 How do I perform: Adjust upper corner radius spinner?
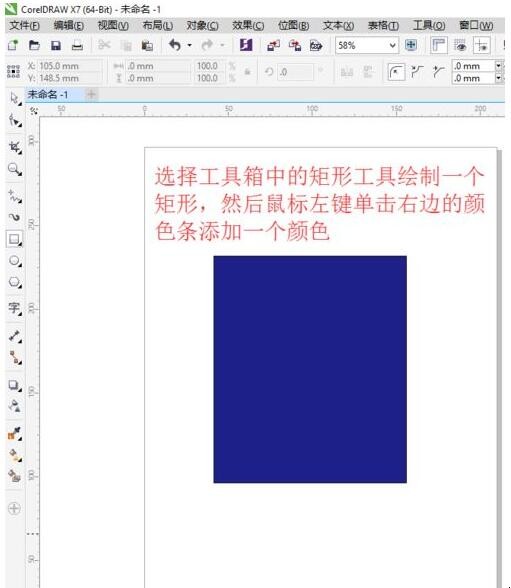click(498, 66)
